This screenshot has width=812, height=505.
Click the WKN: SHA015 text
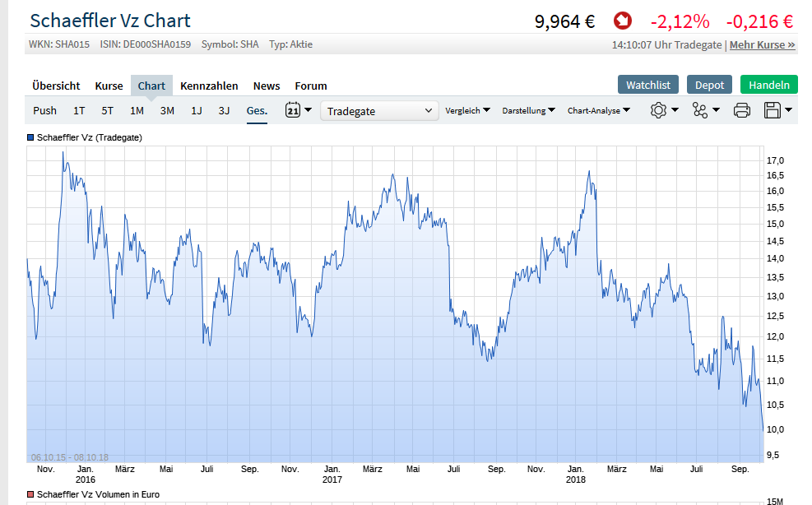click(x=59, y=44)
